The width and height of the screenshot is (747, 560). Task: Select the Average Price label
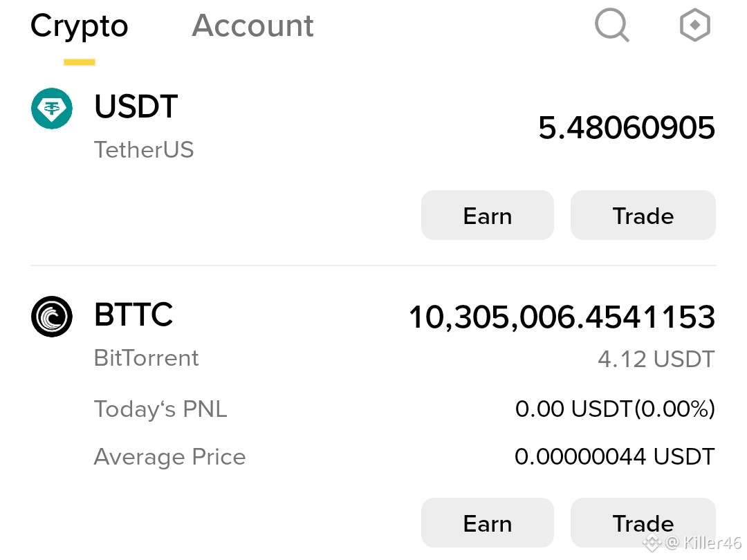click(169, 457)
